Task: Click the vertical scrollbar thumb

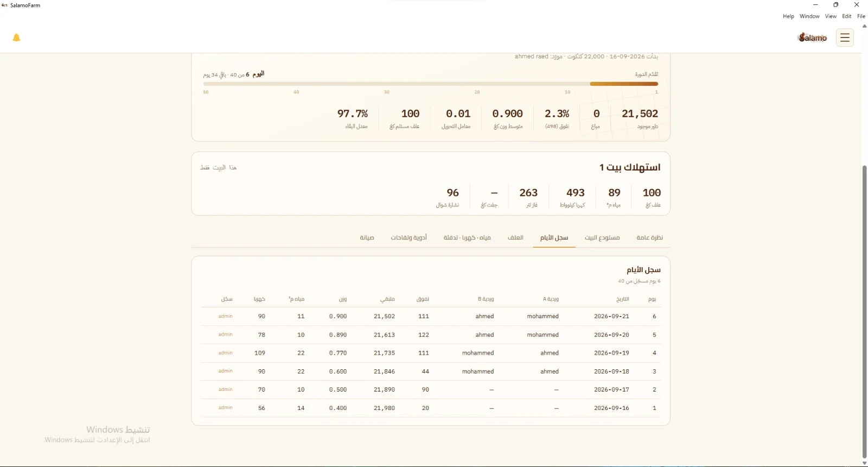Action: pos(864,312)
